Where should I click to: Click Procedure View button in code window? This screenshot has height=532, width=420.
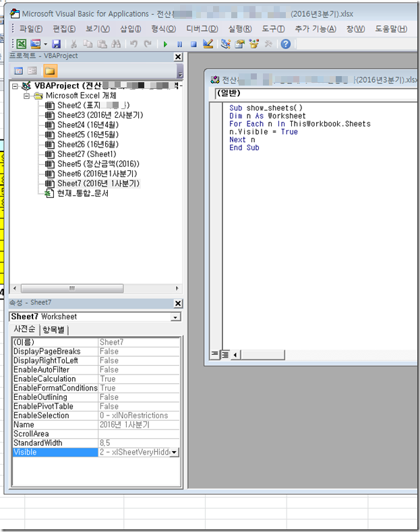[x=214, y=354]
